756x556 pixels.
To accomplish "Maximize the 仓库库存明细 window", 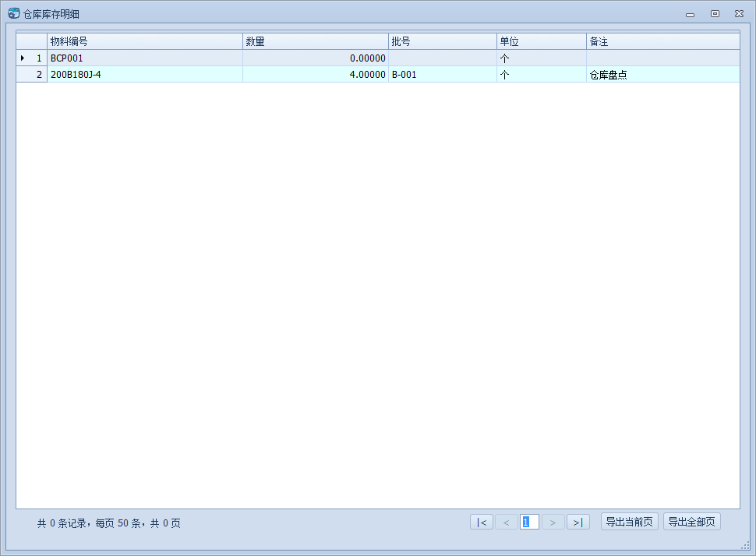I will point(715,14).
